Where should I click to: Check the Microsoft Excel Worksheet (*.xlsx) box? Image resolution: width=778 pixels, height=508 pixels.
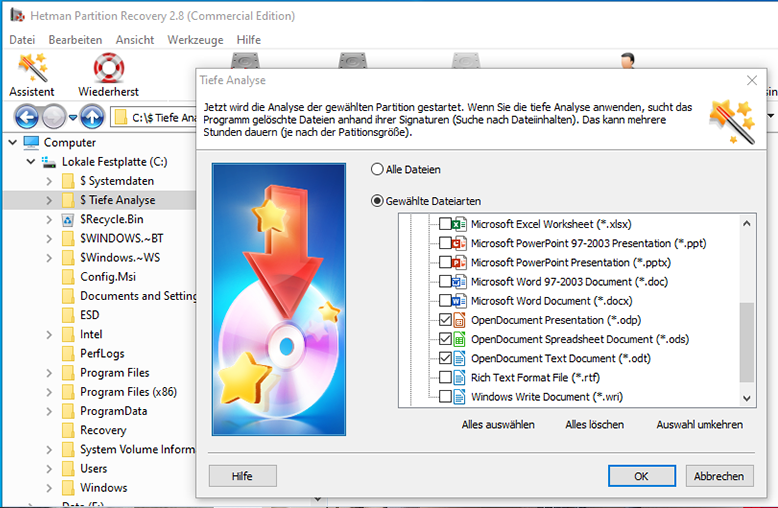(x=445, y=224)
